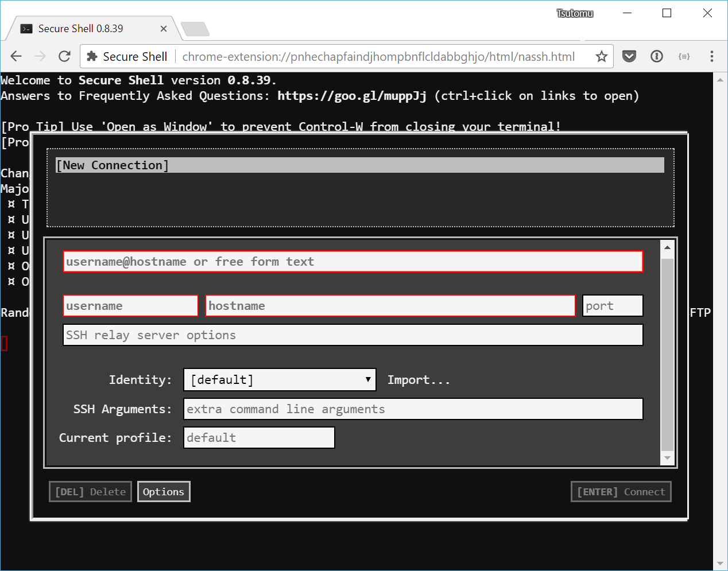
Task: Click the https://goo.gl/muppJj FAQ link
Action: pos(352,96)
